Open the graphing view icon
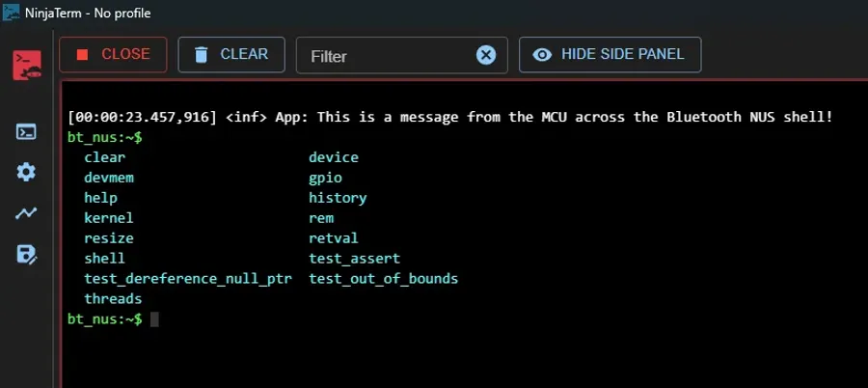This screenshot has width=868, height=388. [x=26, y=213]
